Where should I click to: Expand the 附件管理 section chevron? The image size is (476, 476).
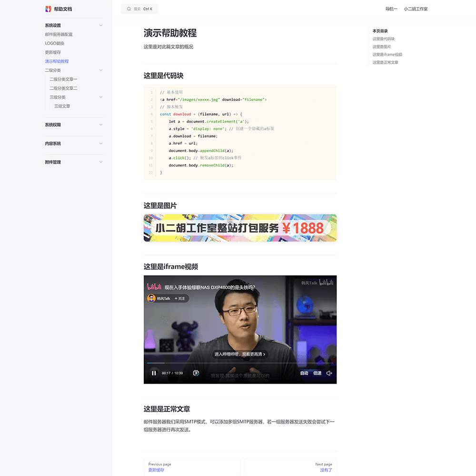[x=101, y=162]
